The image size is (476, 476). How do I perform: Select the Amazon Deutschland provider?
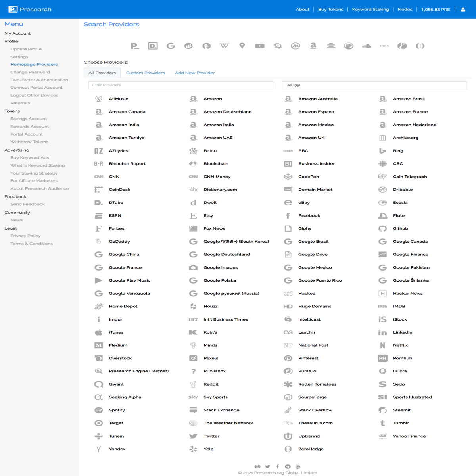click(x=228, y=112)
